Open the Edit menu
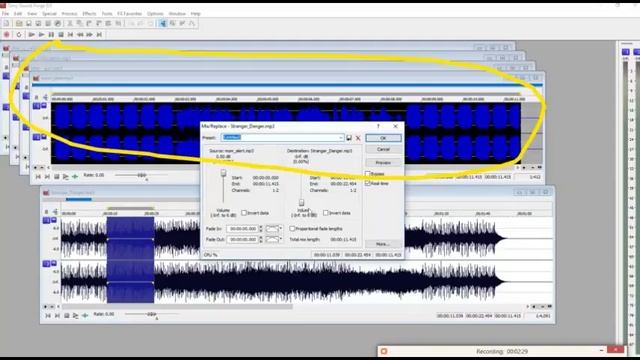The image size is (640, 360). click(18, 13)
